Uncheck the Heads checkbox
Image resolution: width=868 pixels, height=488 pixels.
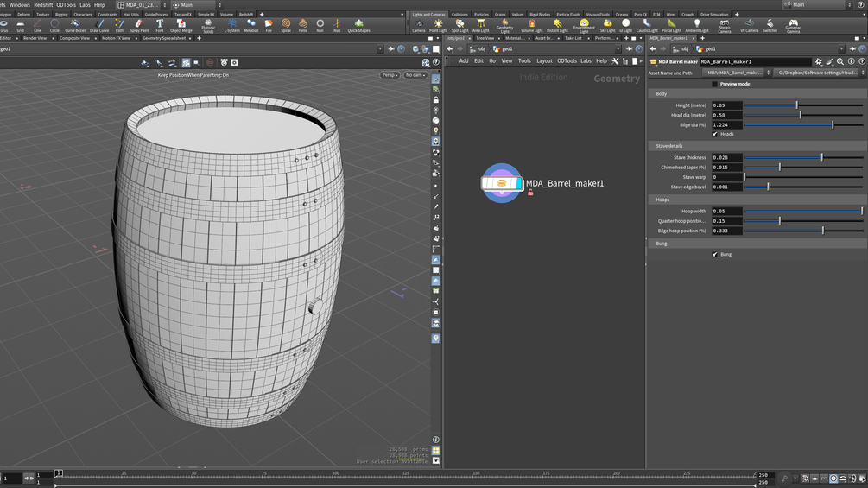[714, 134]
